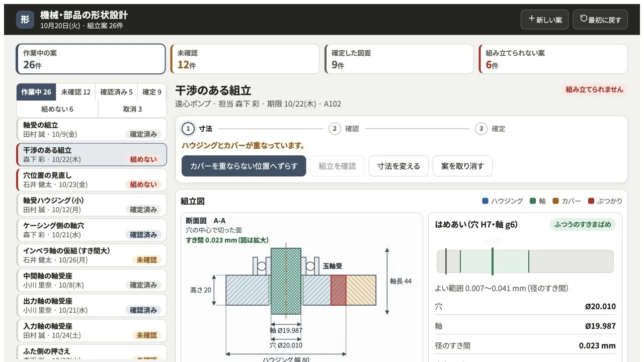Click the 組立を確認 button
This screenshot has width=644, height=362.
point(337,166)
